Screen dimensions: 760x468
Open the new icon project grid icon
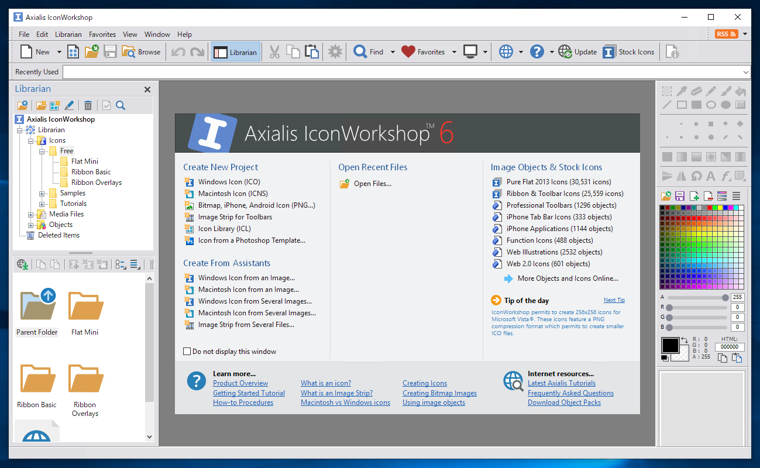pyautogui.click(x=73, y=52)
